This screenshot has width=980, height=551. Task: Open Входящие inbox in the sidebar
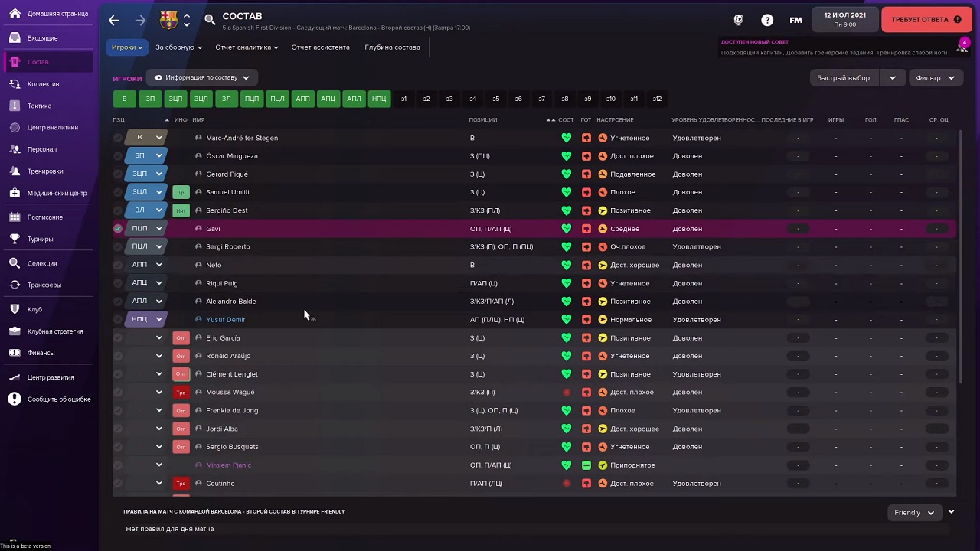pos(42,38)
